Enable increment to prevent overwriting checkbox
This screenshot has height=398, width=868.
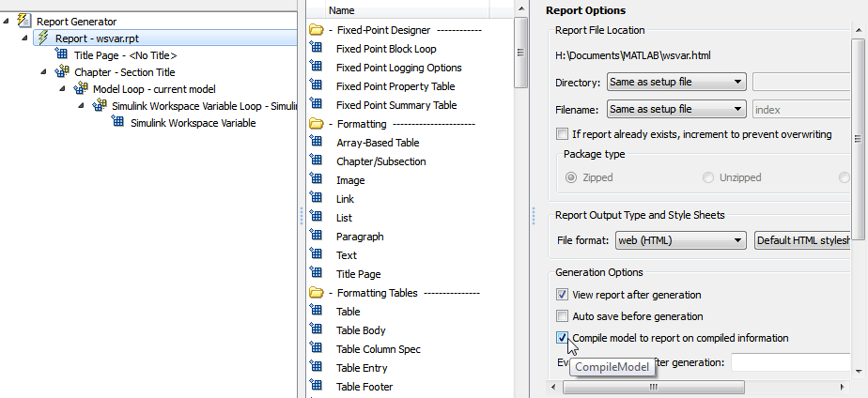click(x=563, y=134)
